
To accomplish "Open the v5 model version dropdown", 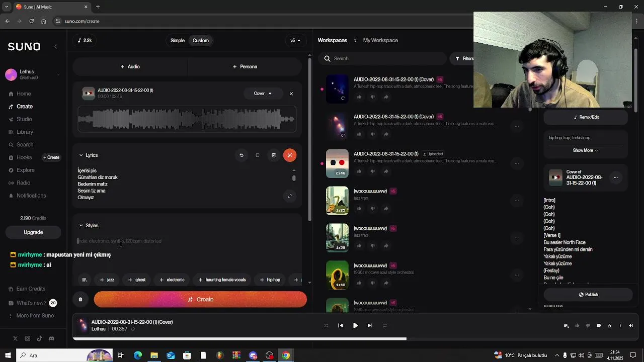I will click(x=295, y=40).
